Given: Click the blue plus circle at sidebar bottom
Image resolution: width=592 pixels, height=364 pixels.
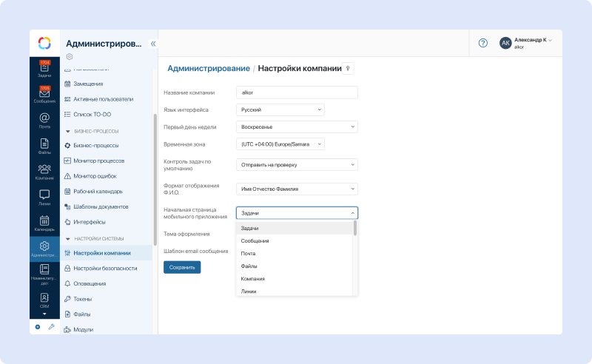Looking at the screenshot, I should [x=38, y=327].
